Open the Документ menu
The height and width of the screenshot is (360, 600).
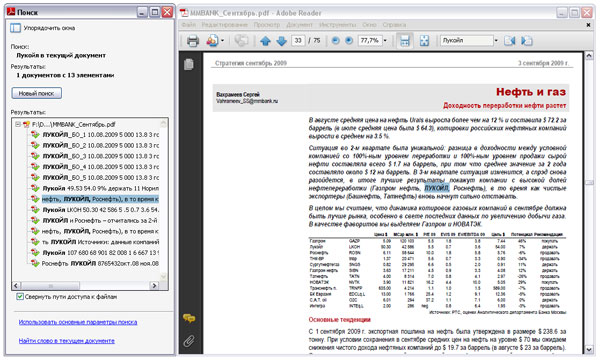click(299, 25)
